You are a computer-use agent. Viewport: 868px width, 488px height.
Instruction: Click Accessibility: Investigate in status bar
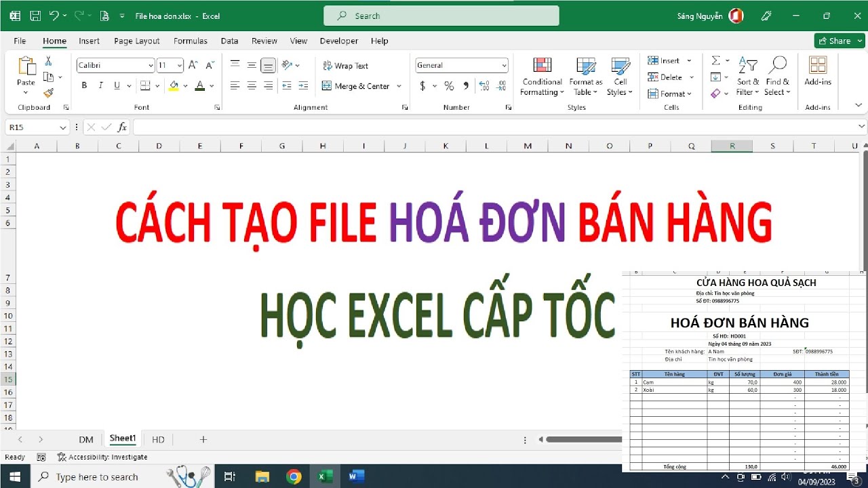102,457
